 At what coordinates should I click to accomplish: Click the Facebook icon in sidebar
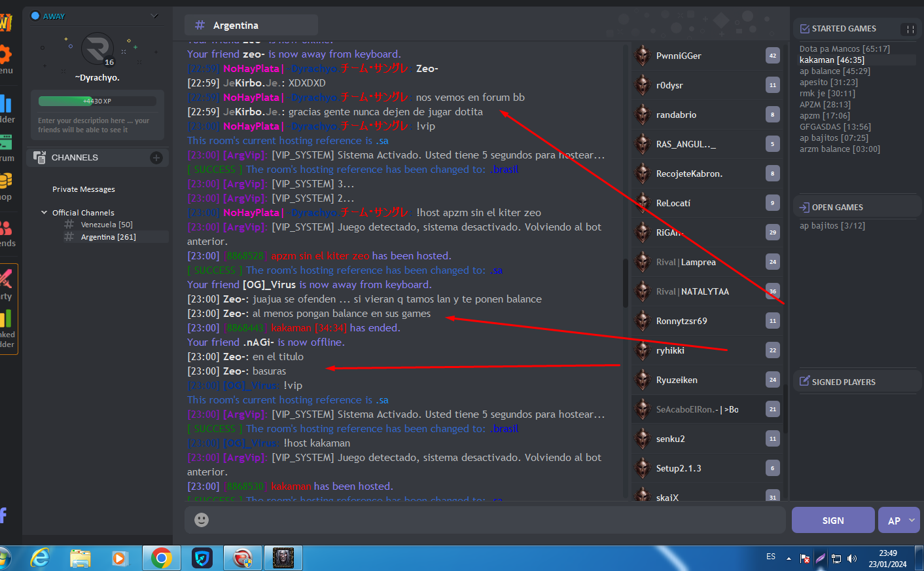(x=3, y=515)
